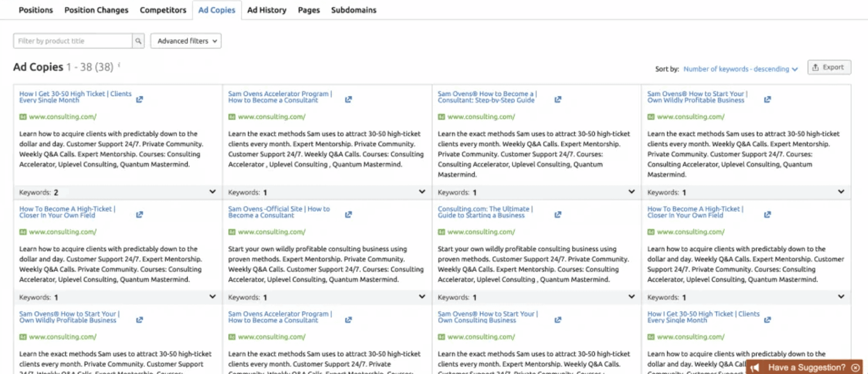Screen dimensions: 868x374
Task: Open external link for second-row right 'Closer In Your Own Field' ad
Action: coord(767,214)
